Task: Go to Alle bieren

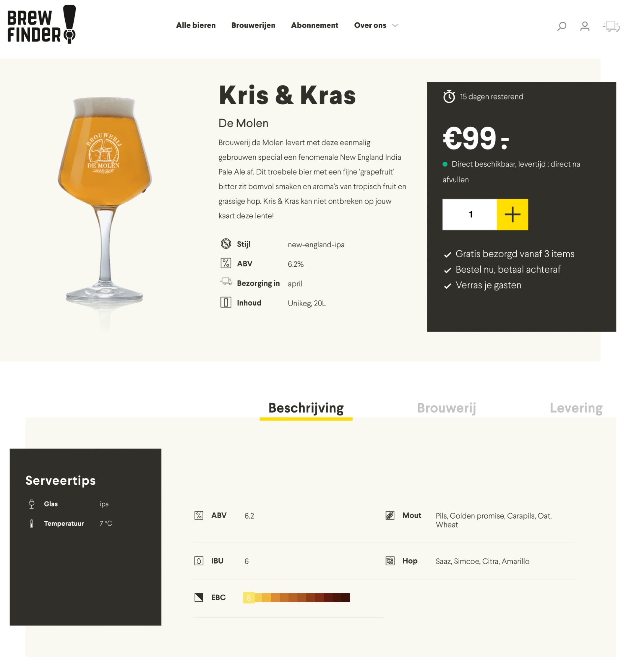Action: [x=195, y=25]
